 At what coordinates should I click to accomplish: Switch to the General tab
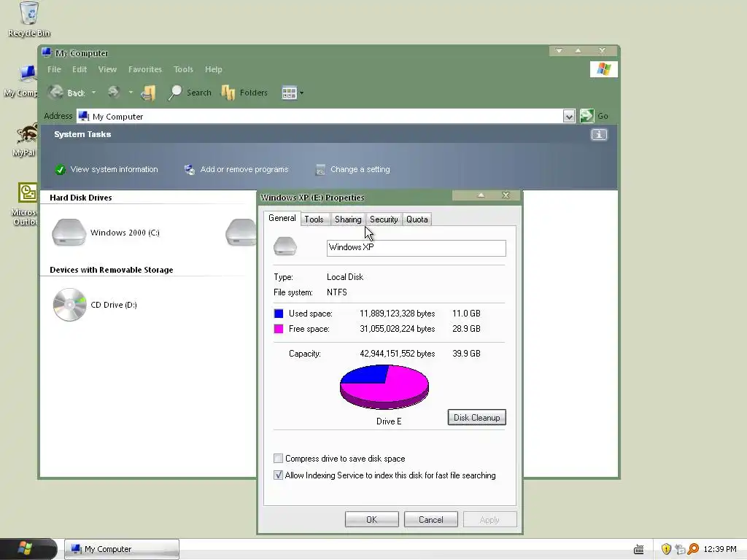coord(282,218)
